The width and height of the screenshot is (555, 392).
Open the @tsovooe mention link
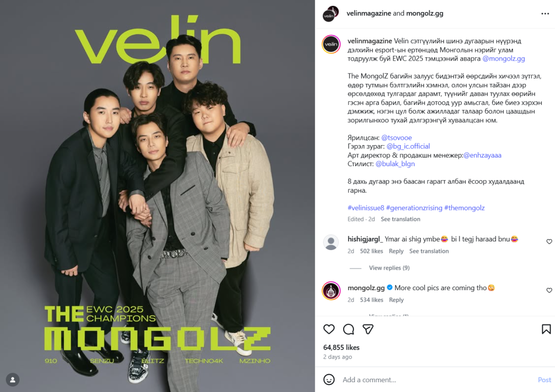click(x=396, y=138)
